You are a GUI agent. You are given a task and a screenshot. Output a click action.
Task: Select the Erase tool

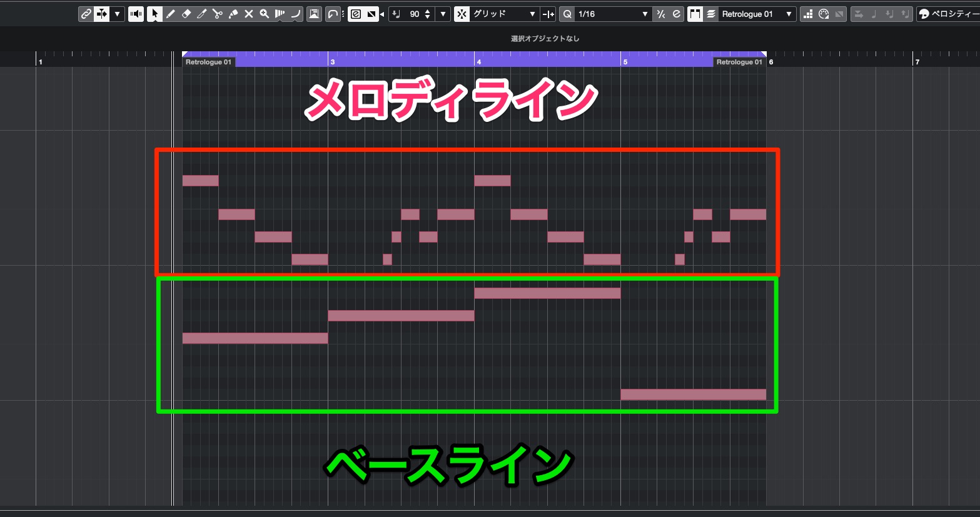(186, 14)
